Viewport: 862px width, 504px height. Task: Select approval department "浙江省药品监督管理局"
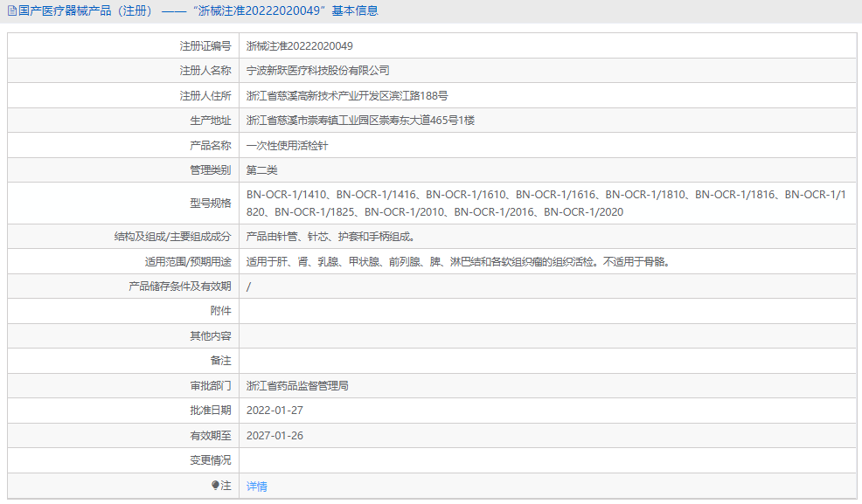click(297, 384)
